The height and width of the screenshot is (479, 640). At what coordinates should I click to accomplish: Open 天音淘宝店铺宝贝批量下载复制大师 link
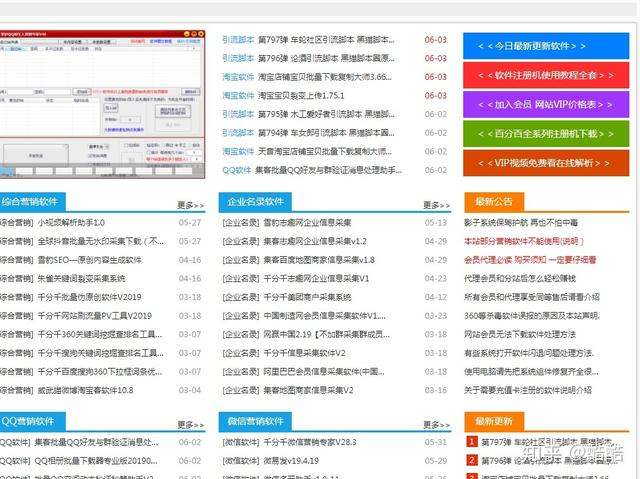point(325,151)
